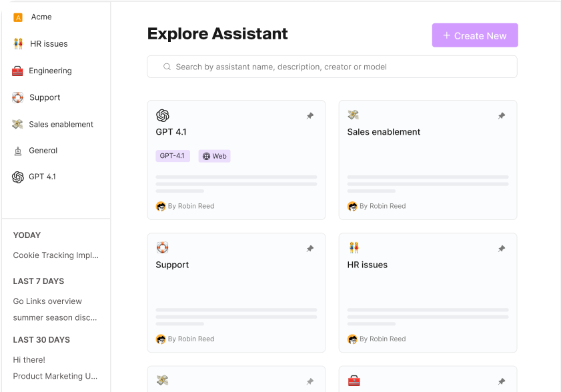Click the globe icon in the Web tag
This screenshot has width=561, height=392.
point(206,156)
